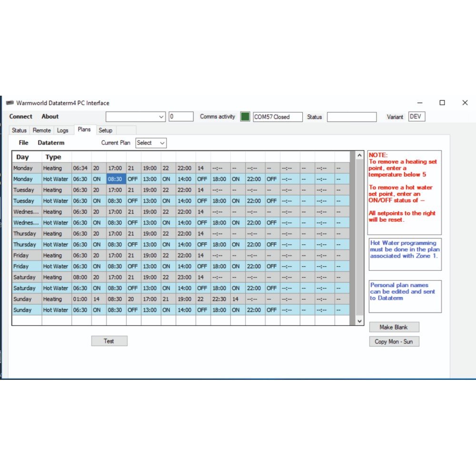Image resolution: width=476 pixels, height=476 pixels.
Task: Click the Day column header
Action: pos(27,157)
